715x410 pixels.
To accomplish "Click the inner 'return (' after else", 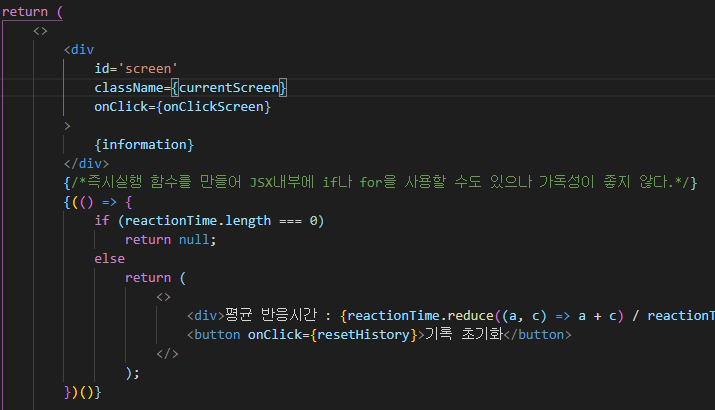I will click(x=155, y=278).
